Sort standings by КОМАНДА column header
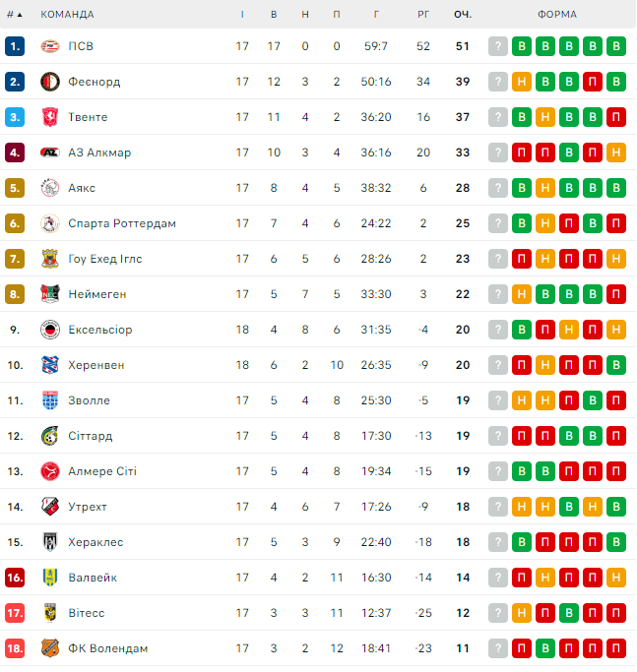Viewport: 637px width, 672px height. point(67,15)
